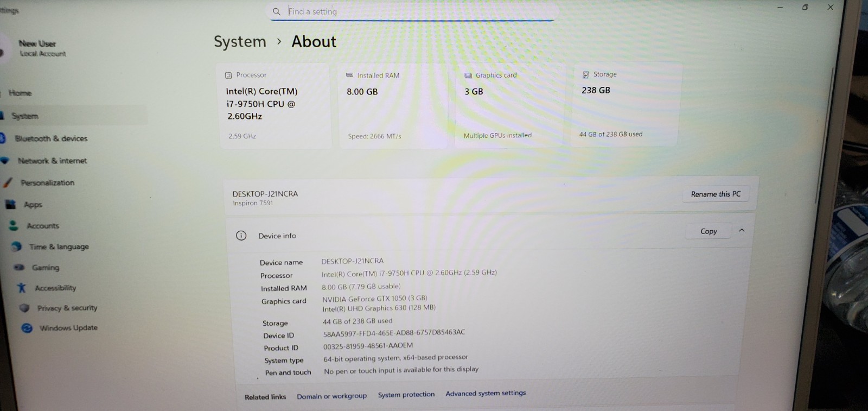The image size is (868, 411).
Task: Click the 64-bit operating system text
Action: (x=395, y=358)
